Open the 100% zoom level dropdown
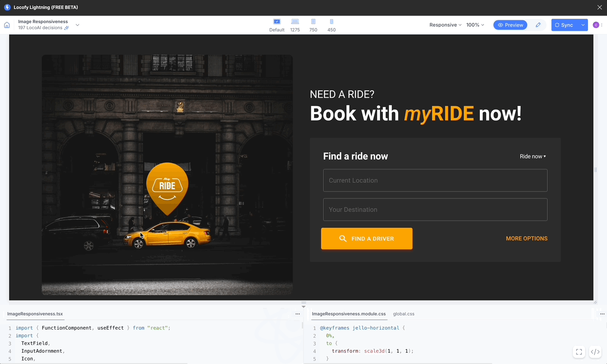This screenshot has height=364, width=607. tap(475, 25)
